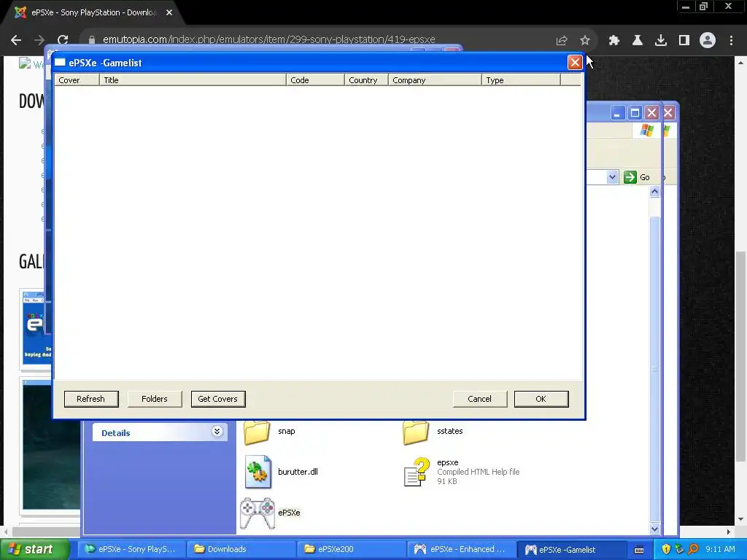
Task: Sort by the Type column header
Action: coord(521,80)
